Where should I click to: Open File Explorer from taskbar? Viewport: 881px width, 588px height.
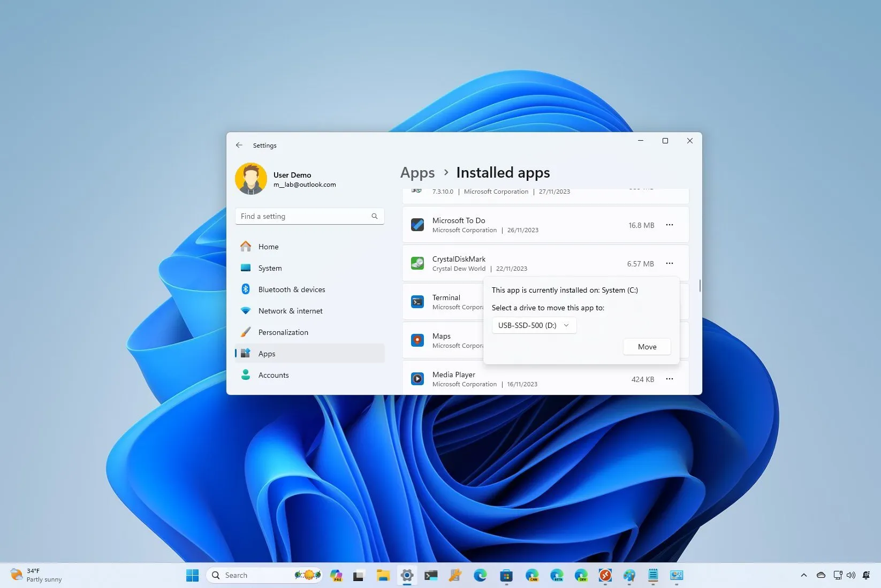[x=383, y=575]
